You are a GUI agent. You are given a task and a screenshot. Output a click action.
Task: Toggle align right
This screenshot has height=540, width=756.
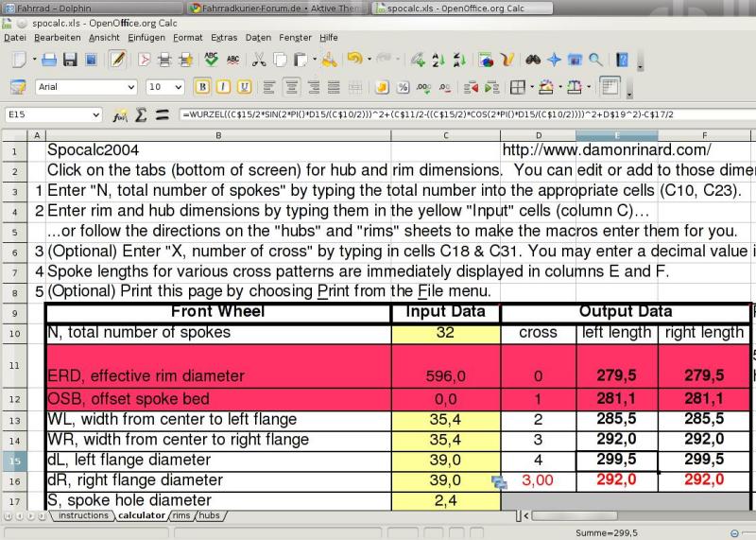314,87
